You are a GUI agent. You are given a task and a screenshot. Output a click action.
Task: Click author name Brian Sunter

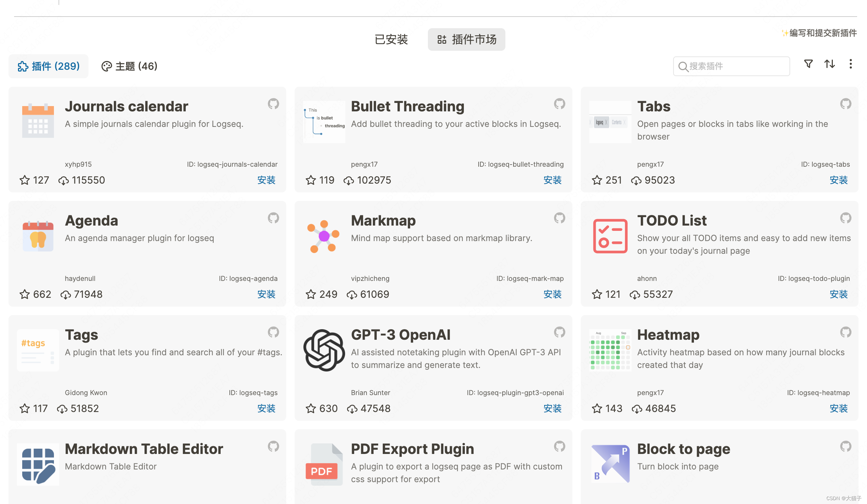coord(370,393)
